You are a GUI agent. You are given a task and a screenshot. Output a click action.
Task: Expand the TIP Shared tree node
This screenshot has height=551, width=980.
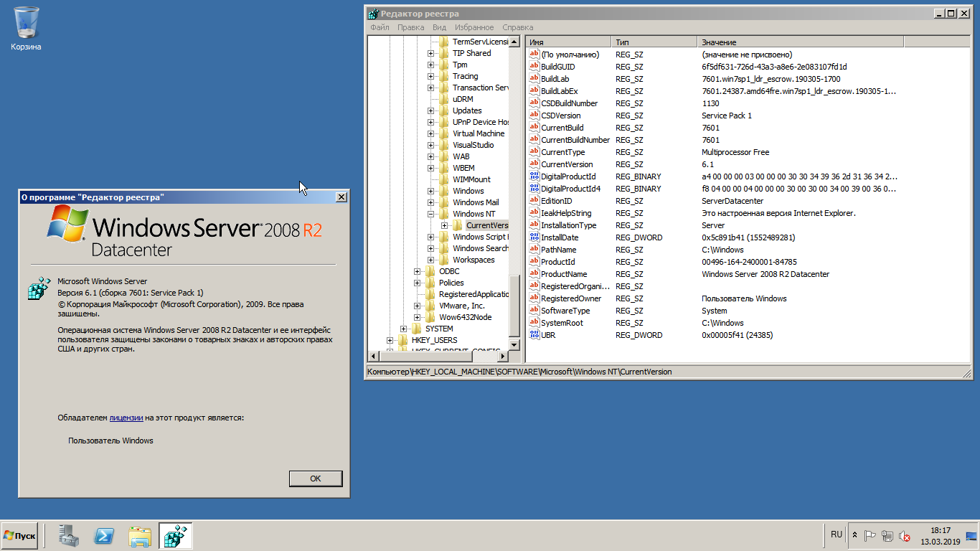(430, 53)
